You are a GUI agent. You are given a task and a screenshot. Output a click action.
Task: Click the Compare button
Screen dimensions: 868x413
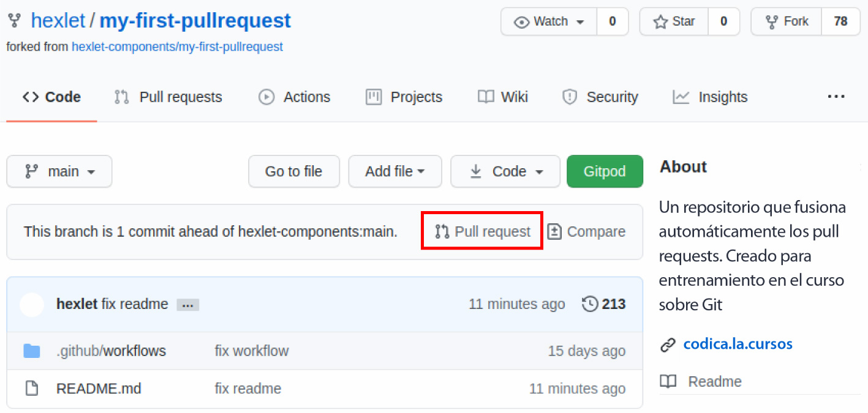click(x=586, y=231)
